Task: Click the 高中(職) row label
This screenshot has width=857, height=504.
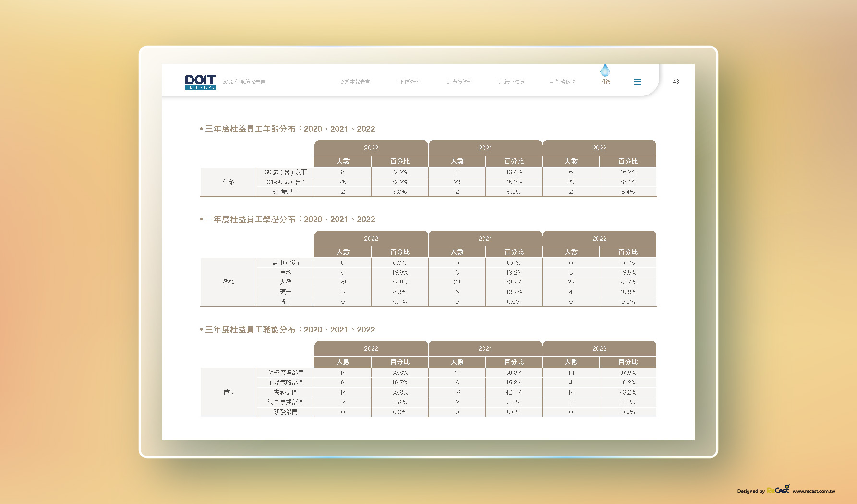Action: 286,263
